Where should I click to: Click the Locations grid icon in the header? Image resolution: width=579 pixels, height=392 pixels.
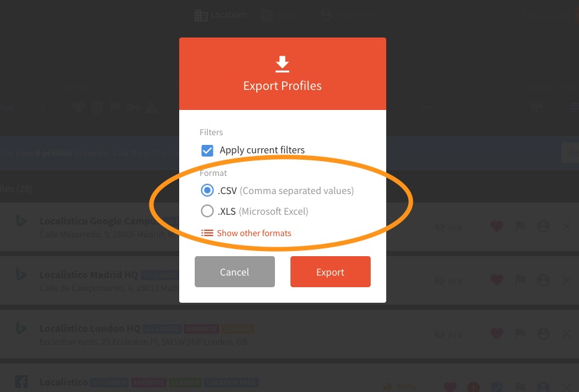coord(201,16)
